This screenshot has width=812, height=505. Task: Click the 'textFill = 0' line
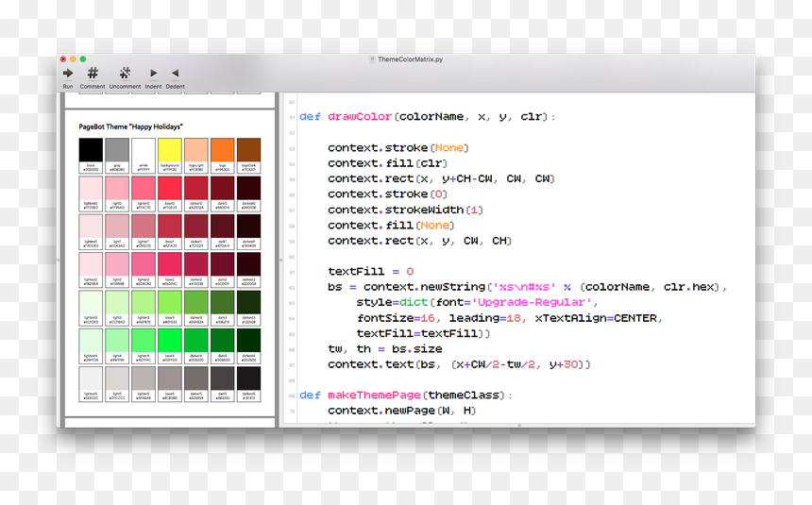click(x=371, y=272)
